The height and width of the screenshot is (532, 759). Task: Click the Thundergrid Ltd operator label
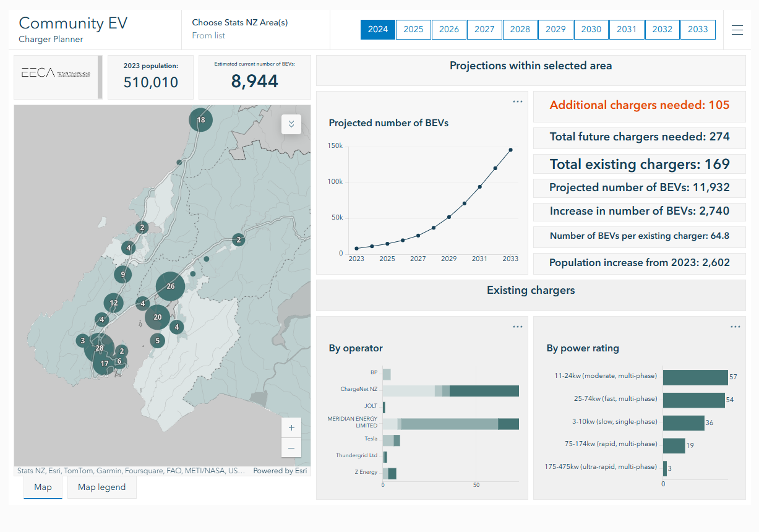[356, 455]
